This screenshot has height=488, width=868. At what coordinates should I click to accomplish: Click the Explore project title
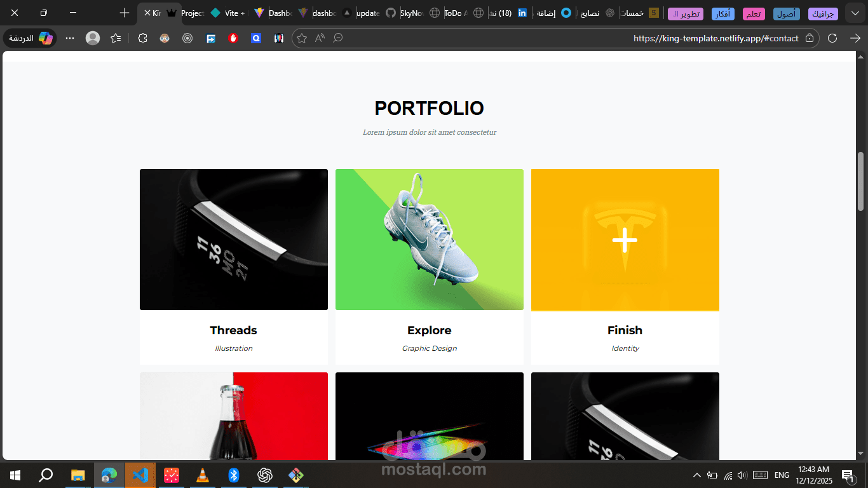pyautogui.click(x=430, y=330)
